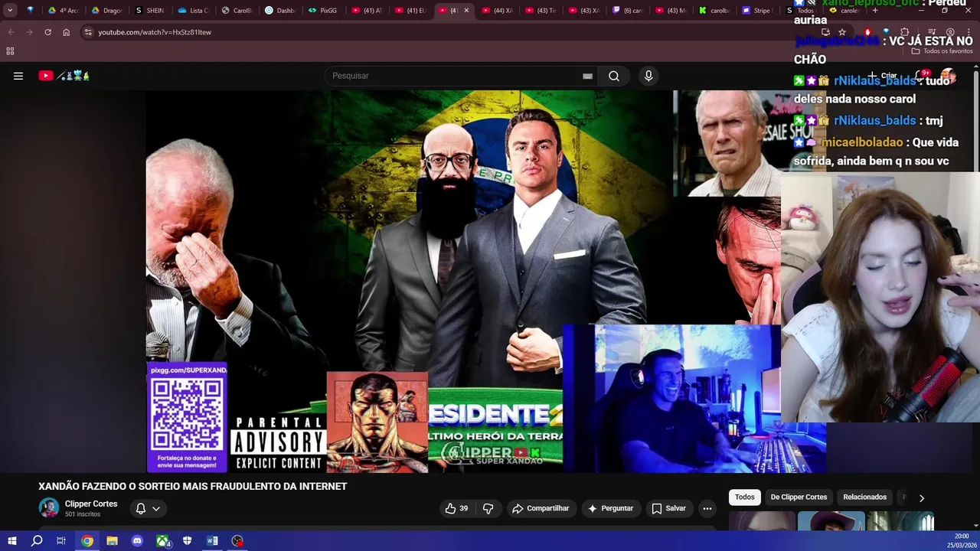Click the Perguntar ask button
The width and height of the screenshot is (980, 551).
[x=610, y=508]
